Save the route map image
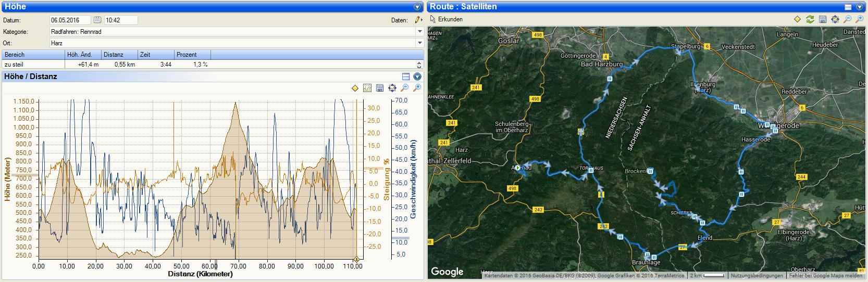 (x=823, y=19)
